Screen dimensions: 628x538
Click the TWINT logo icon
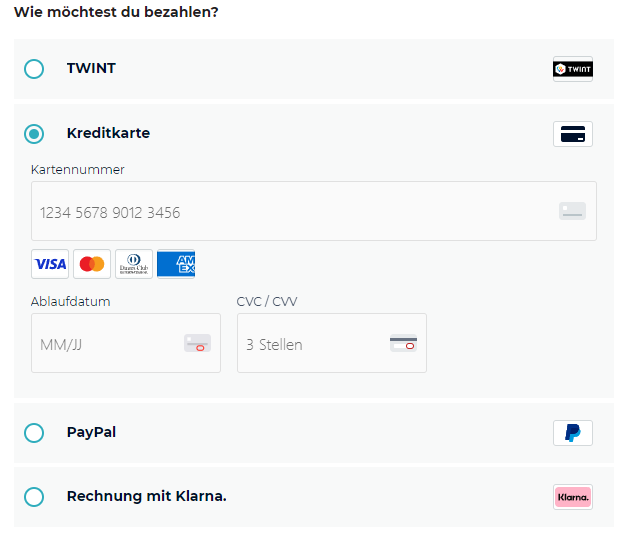click(573, 69)
